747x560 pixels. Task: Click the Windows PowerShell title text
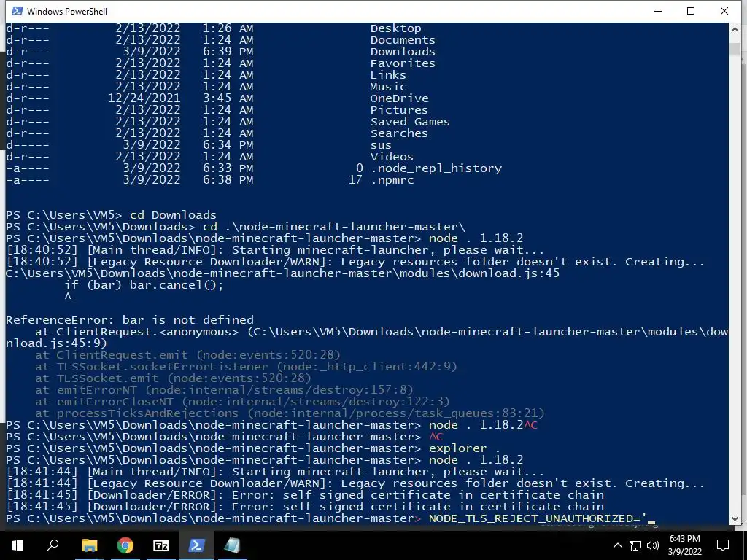tap(67, 12)
